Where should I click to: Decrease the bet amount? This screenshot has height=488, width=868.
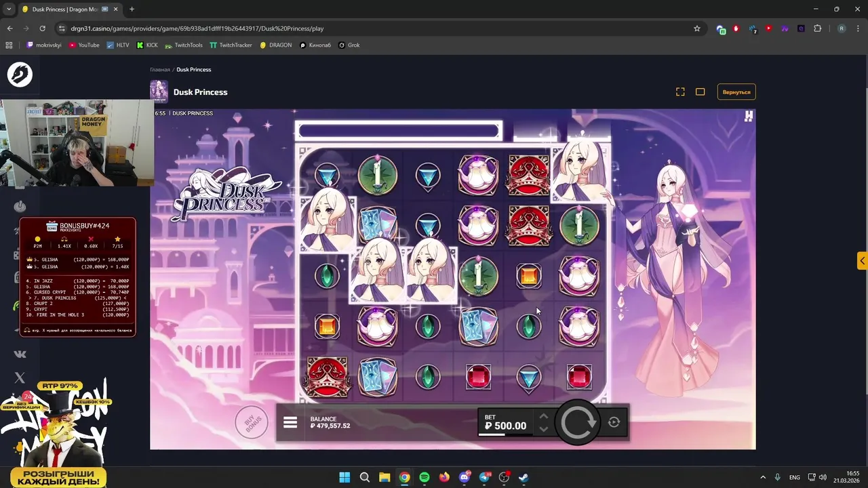point(543,429)
